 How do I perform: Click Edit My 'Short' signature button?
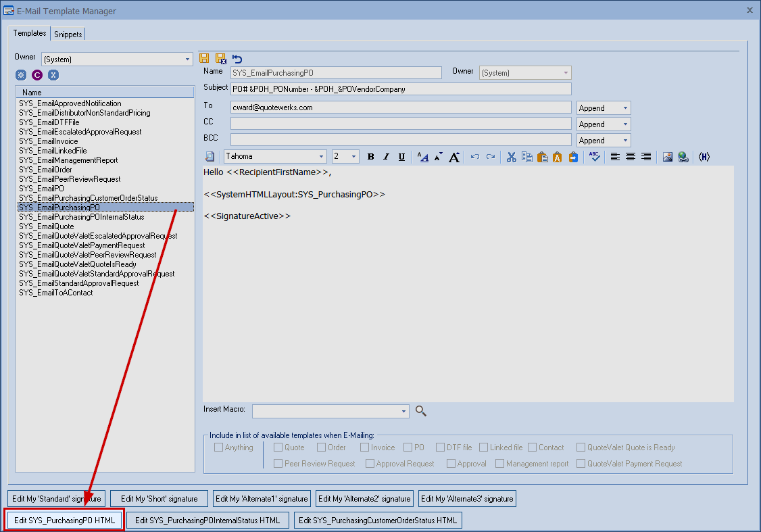[159, 499]
